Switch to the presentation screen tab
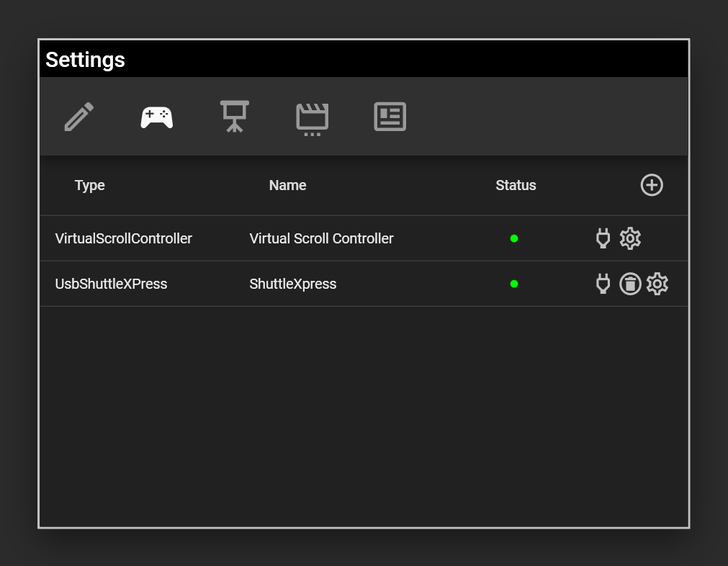This screenshot has height=566, width=728. tap(234, 117)
